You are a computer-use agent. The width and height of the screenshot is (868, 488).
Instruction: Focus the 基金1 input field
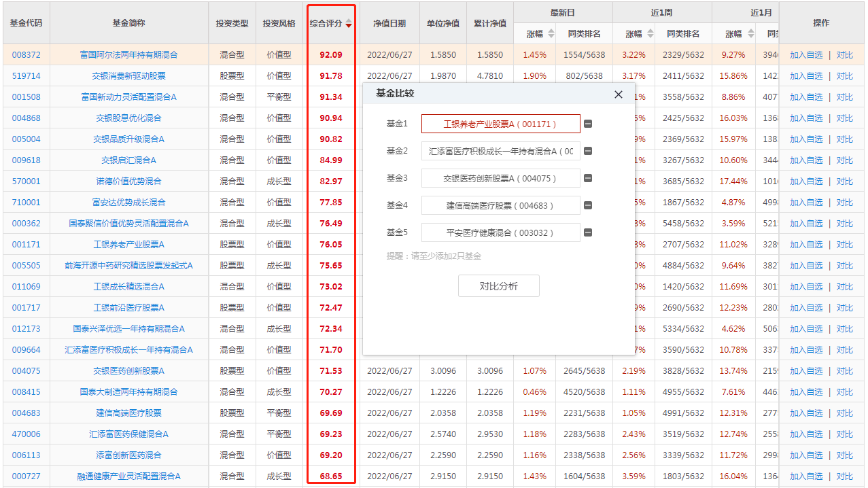501,124
